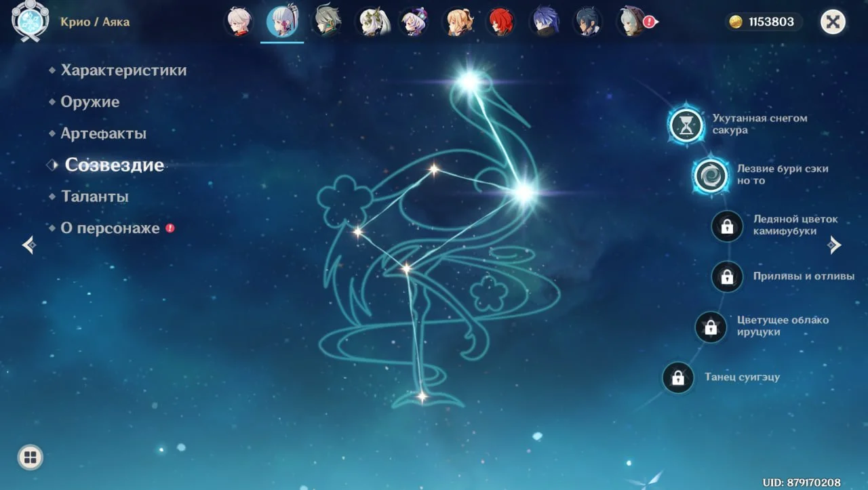The height and width of the screenshot is (490, 868).
Task: Open О персонаже section
Action: [110, 228]
